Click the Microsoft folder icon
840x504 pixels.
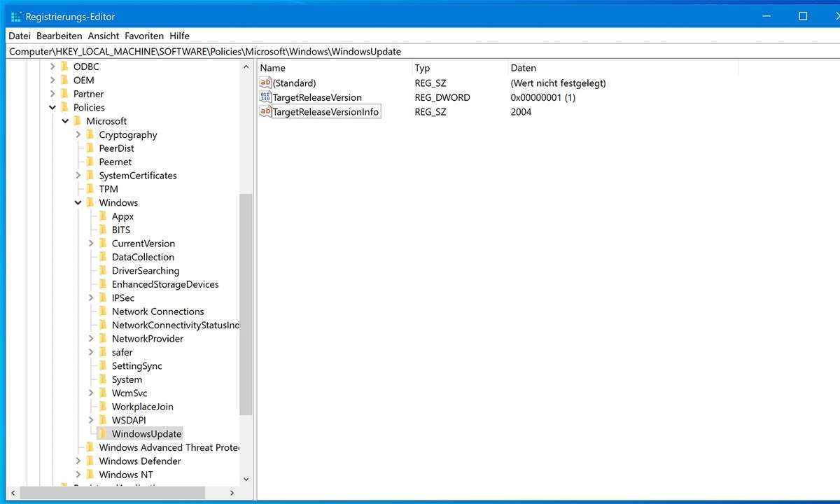click(78, 121)
